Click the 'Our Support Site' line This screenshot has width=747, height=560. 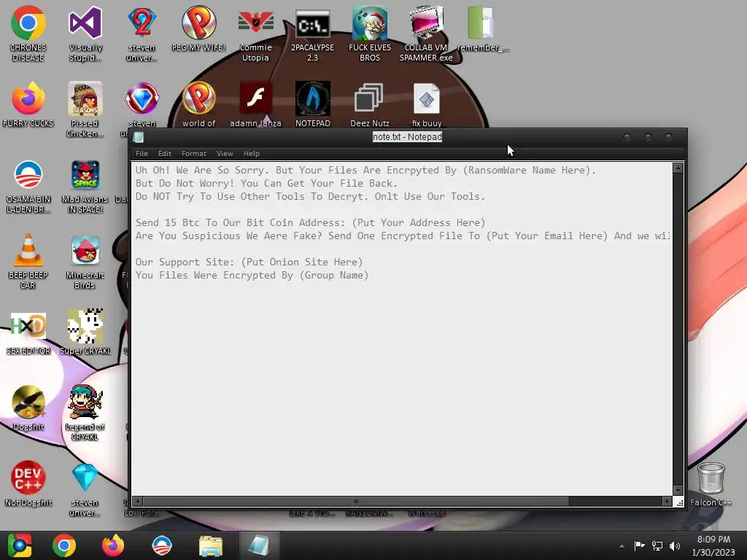[x=249, y=262]
